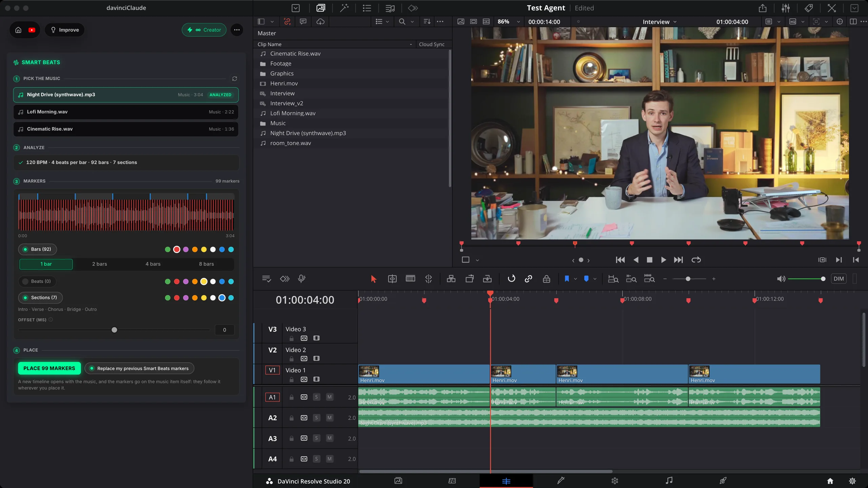The image size is (868, 488).
Task: Toggle the Beats (0) marker option
Action: pyautogui.click(x=37, y=281)
